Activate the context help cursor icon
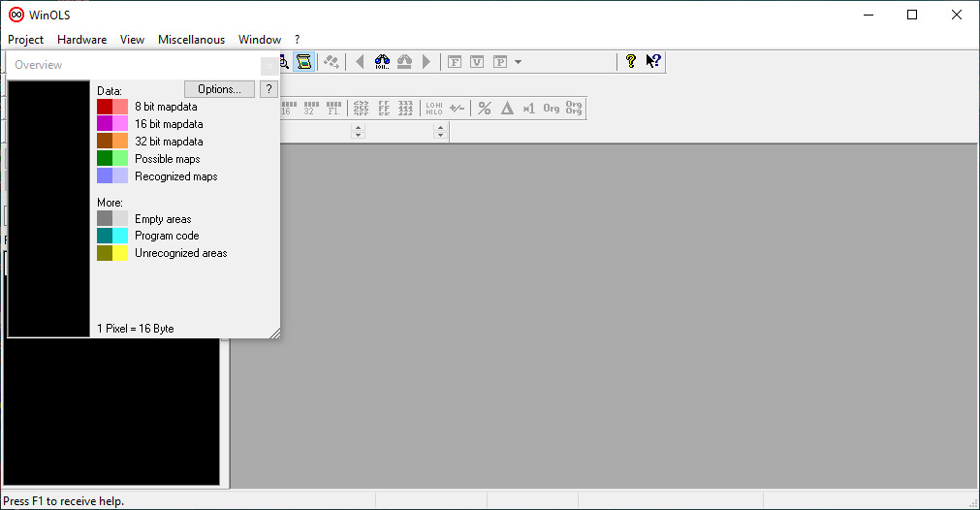Screen dimensions: 980x510 653,62
